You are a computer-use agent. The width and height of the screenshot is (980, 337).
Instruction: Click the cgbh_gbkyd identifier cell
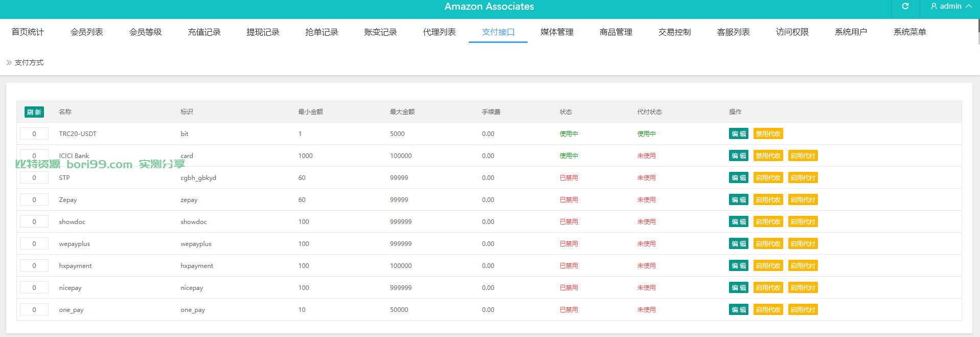198,177
